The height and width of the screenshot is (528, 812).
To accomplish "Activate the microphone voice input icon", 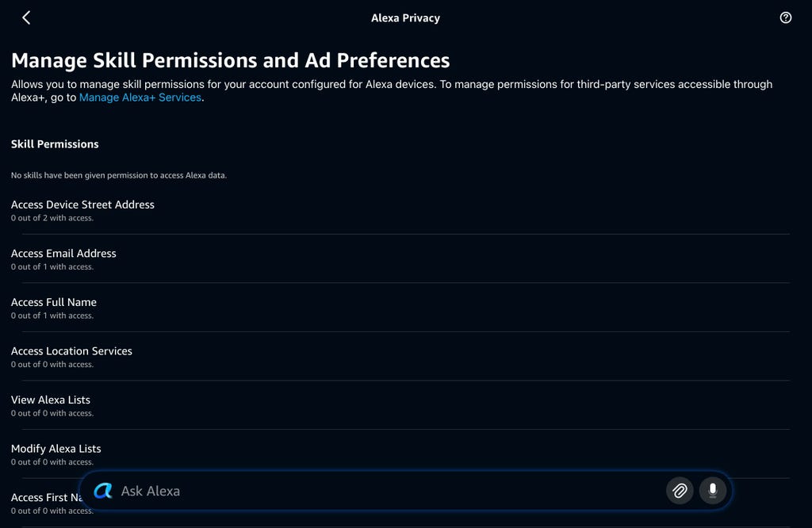I will click(712, 491).
